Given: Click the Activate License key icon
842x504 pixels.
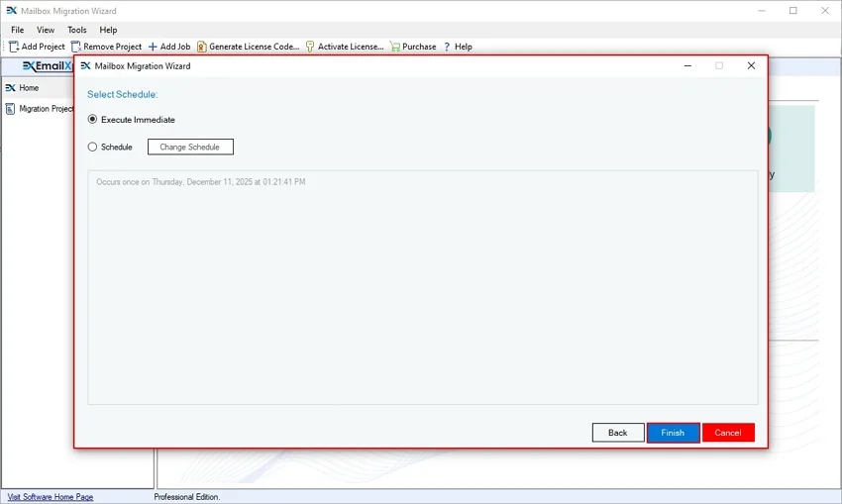Looking at the screenshot, I should click(x=310, y=47).
